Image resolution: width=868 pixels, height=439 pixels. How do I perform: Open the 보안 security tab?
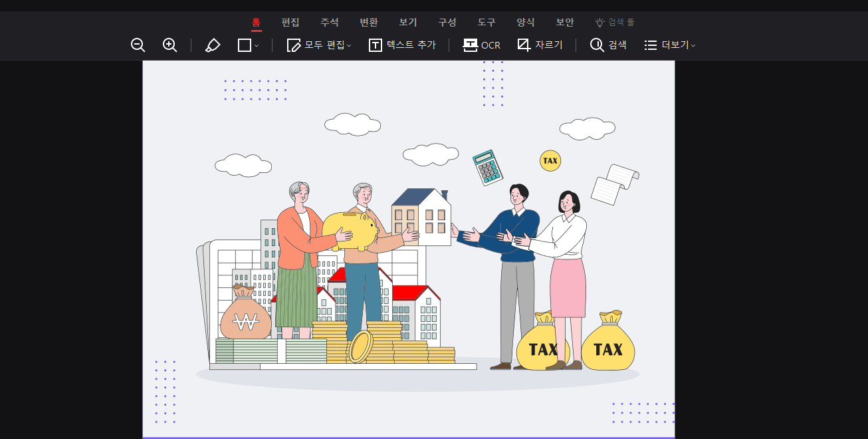click(565, 22)
